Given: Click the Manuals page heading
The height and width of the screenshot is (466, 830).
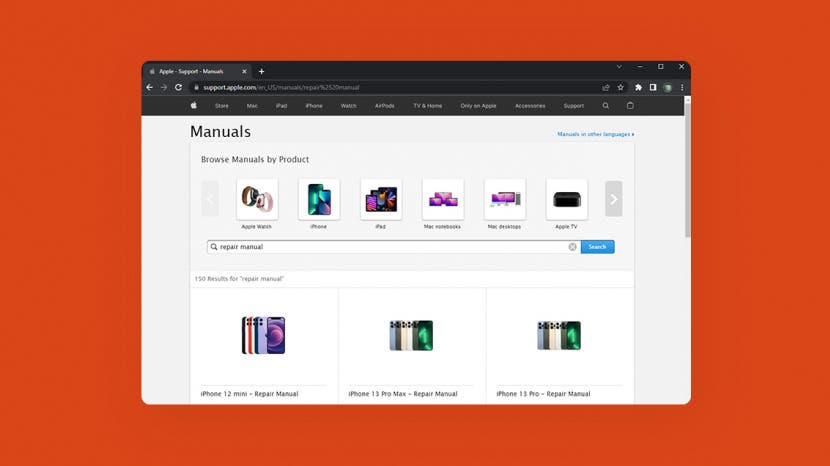Looking at the screenshot, I should [220, 132].
